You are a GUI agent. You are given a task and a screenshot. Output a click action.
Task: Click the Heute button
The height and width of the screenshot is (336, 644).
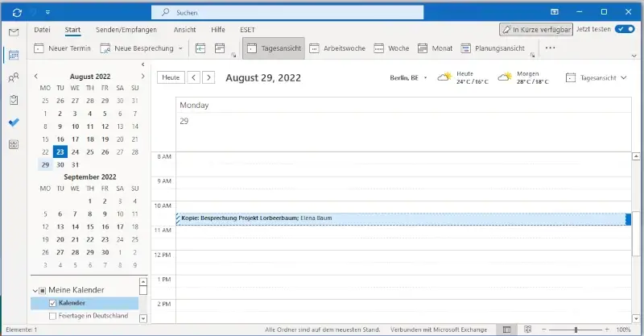170,77
